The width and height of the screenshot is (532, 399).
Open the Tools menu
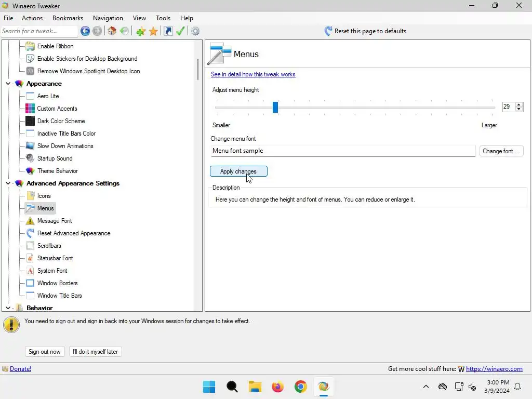(163, 18)
